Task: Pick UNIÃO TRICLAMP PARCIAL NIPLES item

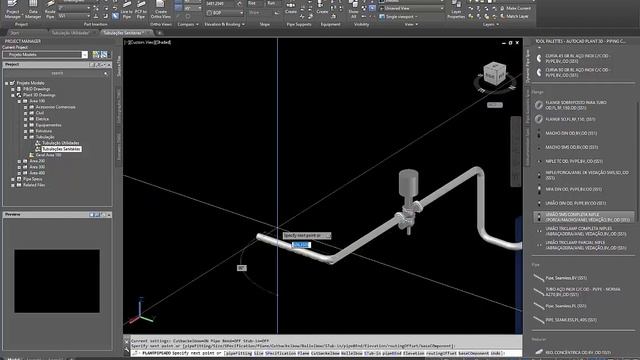Action: pos(585,245)
